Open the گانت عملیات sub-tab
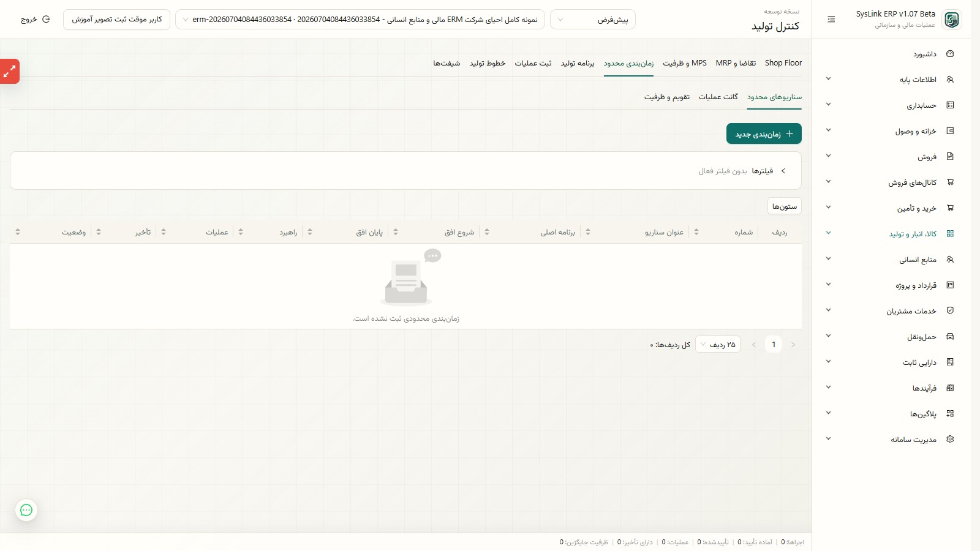 (x=718, y=97)
